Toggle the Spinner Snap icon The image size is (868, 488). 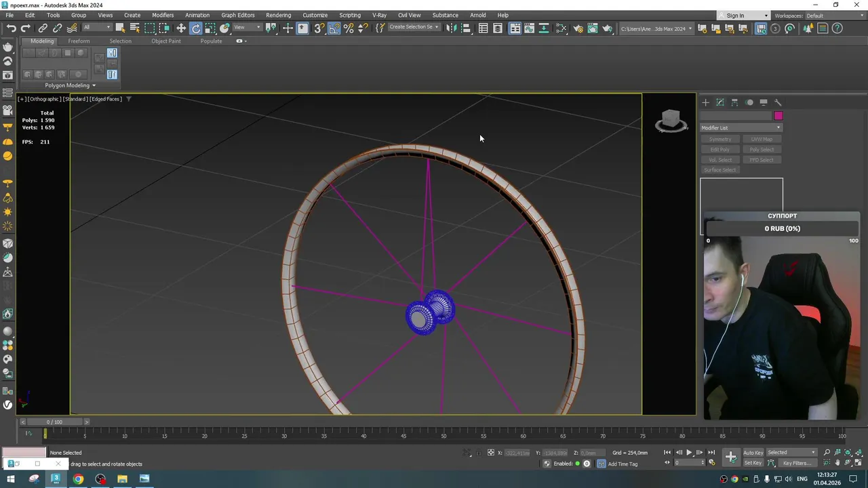point(363,28)
